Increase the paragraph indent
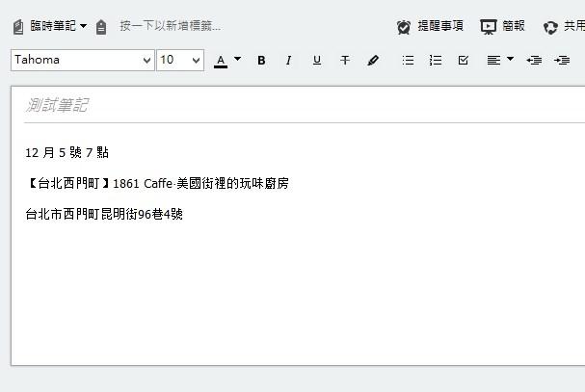The height and width of the screenshot is (392, 585). click(562, 61)
